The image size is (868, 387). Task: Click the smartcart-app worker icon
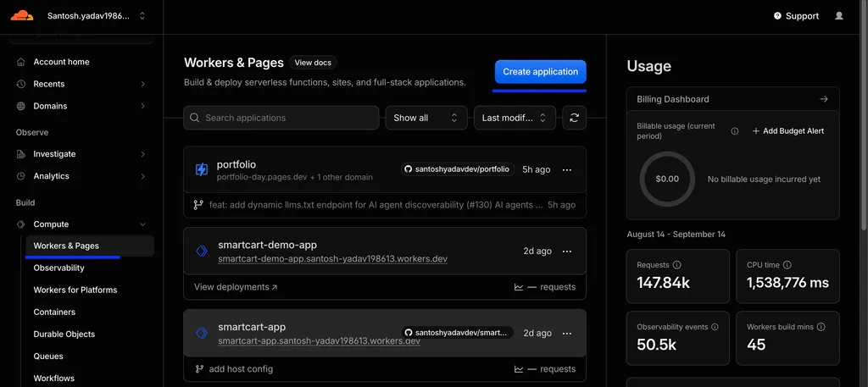202,333
